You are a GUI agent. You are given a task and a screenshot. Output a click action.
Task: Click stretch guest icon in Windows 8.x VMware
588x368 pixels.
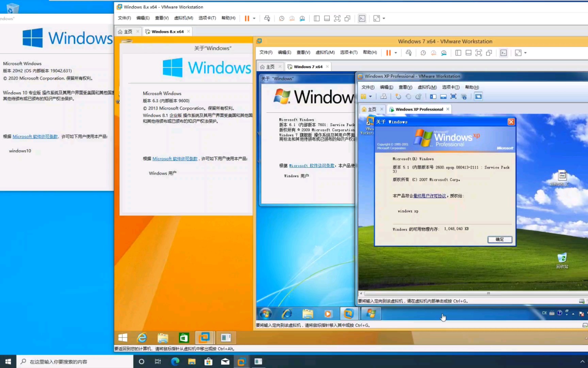pyautogui.click(x=376, y=18)
